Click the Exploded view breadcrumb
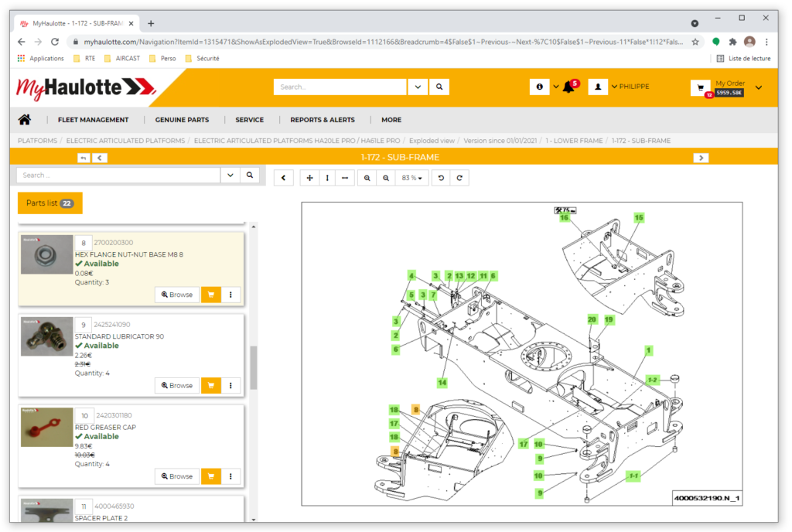Image resolution: width=792 pixels, height=532 pixels. tap(432, 141)
